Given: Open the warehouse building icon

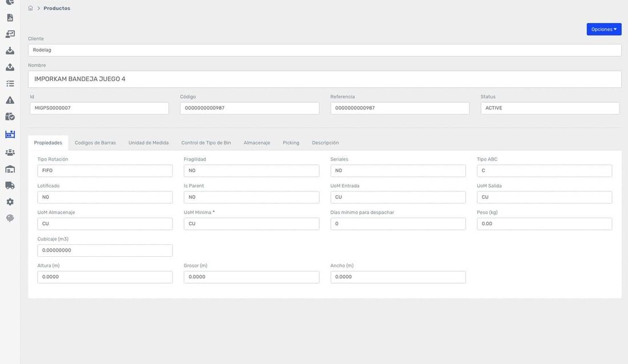Looking at the screenshot, I should click(10, 169).
